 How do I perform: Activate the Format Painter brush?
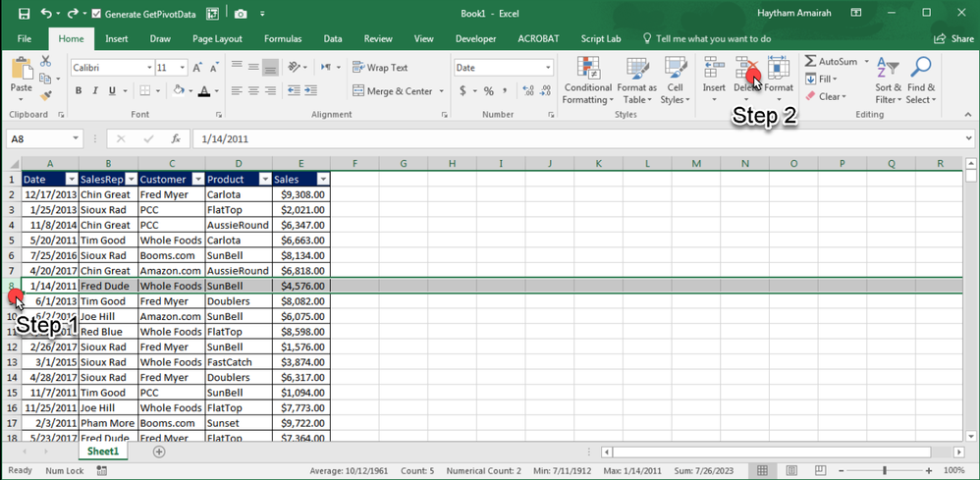[45, 95]
